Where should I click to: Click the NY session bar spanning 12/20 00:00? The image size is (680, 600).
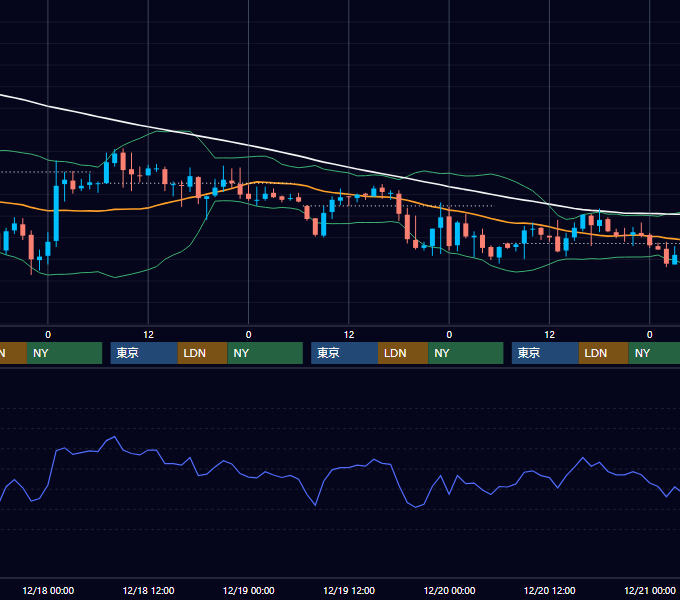(x=466, y=353)
